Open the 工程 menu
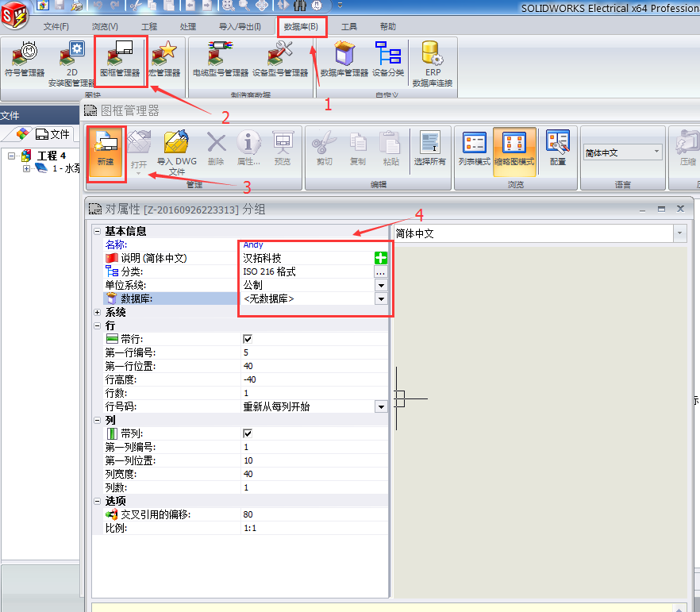Screen dimensions: 700x612 pyautogui.click(x=149, y=27)
